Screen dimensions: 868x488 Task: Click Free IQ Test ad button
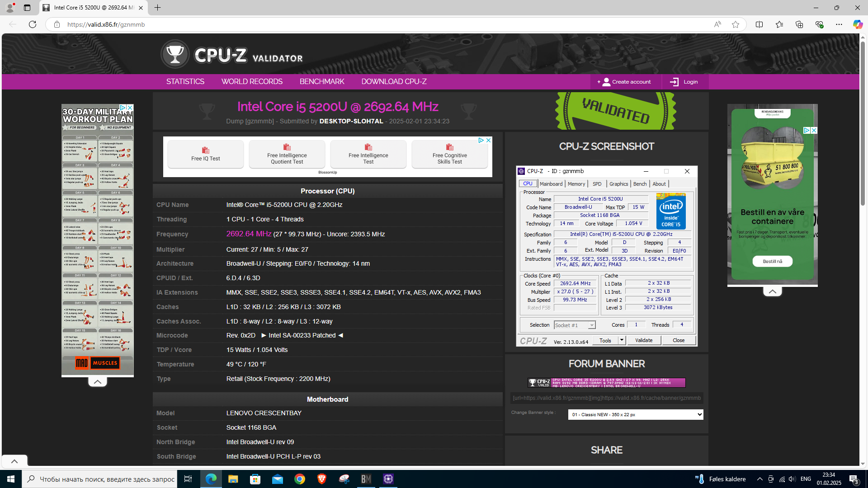(206, 154)
